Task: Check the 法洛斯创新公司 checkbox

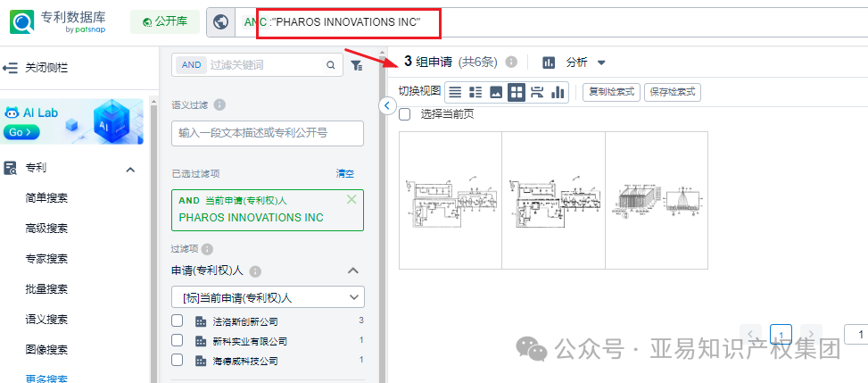Action: (x=178, y=321)
